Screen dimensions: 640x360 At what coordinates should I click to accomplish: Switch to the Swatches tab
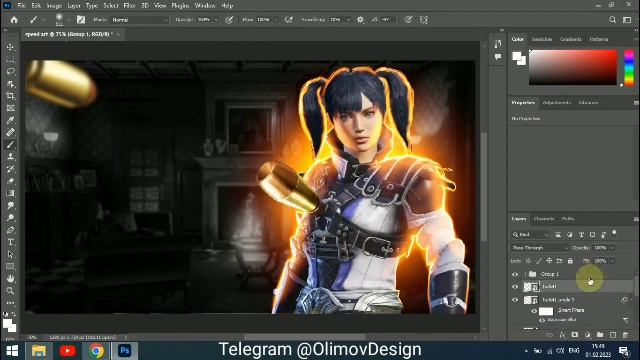[542, 39]
